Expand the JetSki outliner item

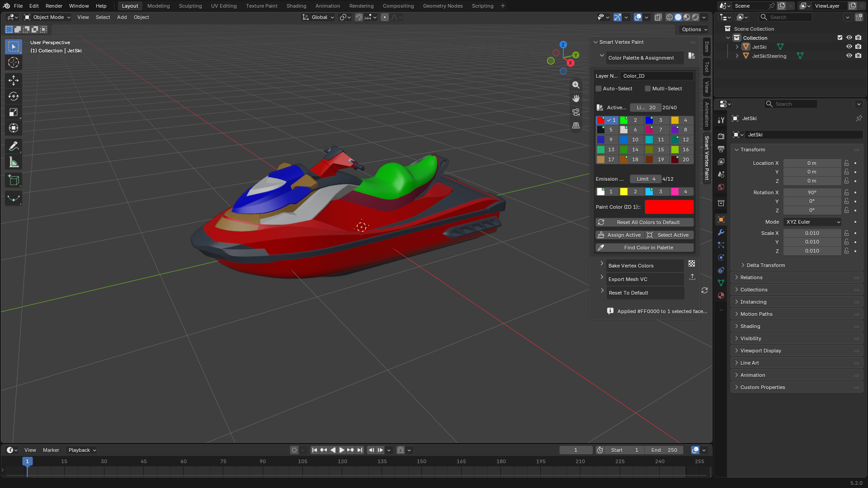[x=737, y=47]
